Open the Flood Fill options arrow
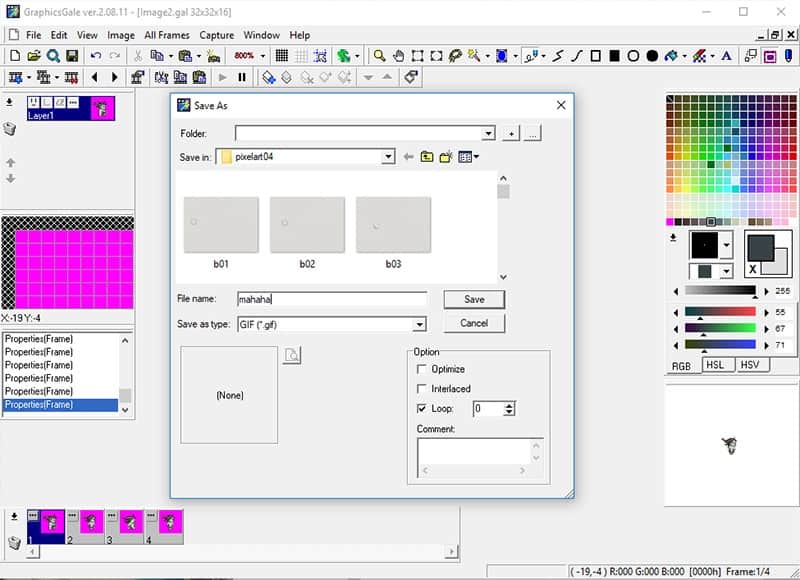800x580 pixels. pyautogui.click(x=684, y=56)
